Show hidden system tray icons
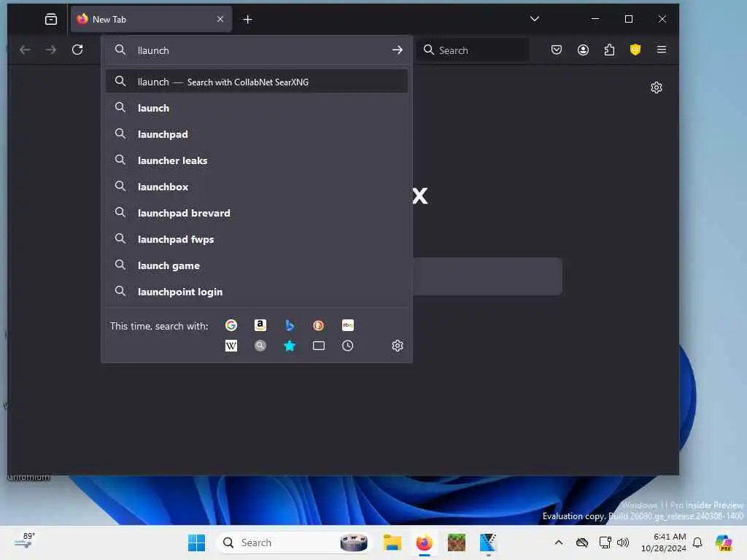This screenshot has height=560, width=747. point(558,542)
